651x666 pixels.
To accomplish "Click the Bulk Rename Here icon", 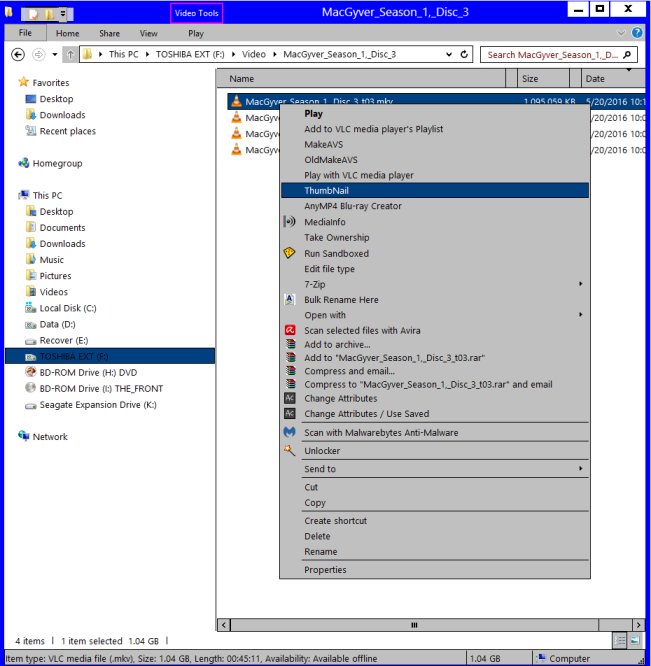I will coord(289,299).
